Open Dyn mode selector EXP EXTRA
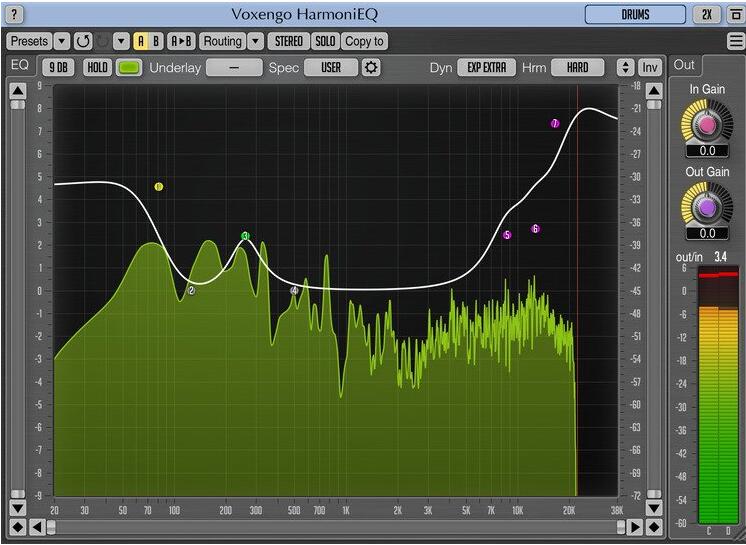The height and width of the screenshot is (545, 746). click(487, 68)
